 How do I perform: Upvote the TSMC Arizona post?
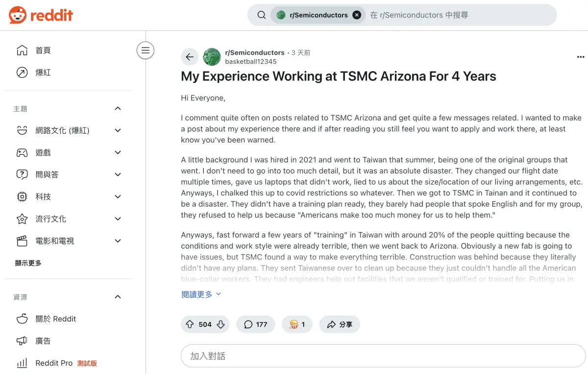click(190, 324)
